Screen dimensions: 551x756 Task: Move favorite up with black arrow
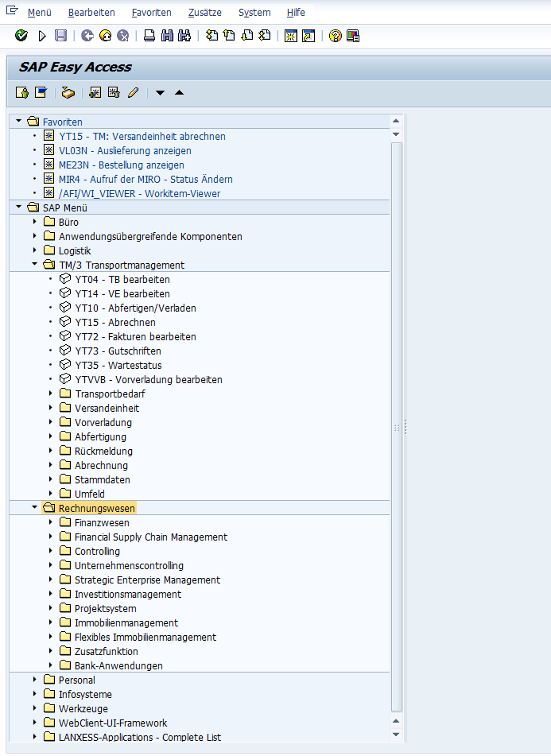tap(180, 92)
